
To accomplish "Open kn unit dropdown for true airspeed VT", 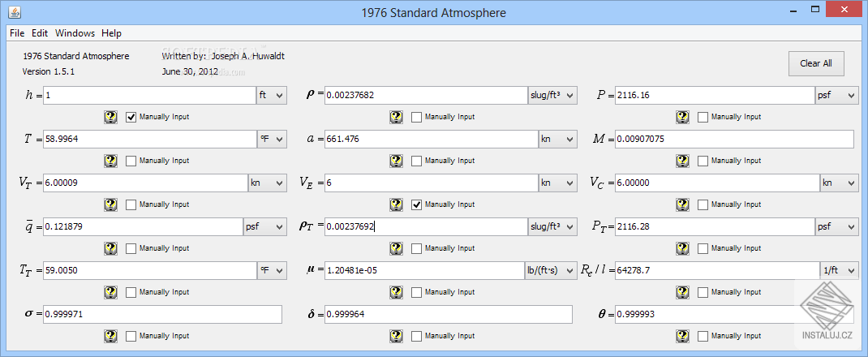I will click(268, 183).
